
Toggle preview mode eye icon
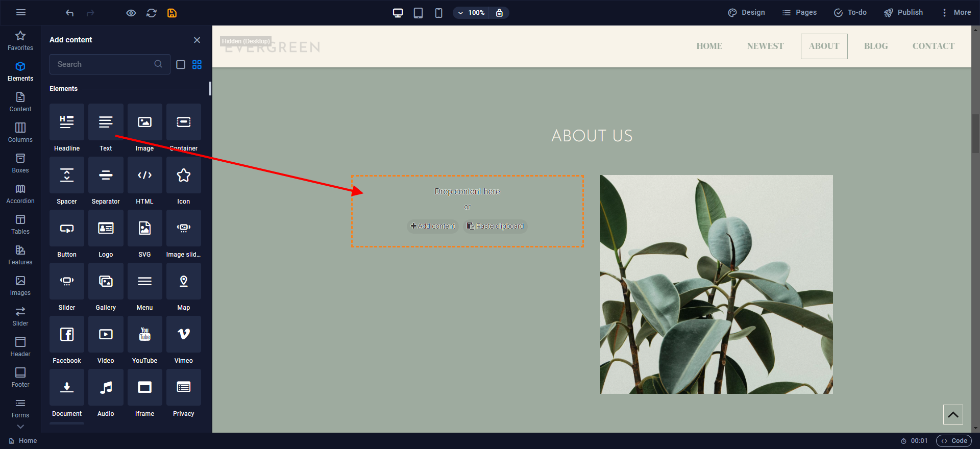click(x=131, y=13)
